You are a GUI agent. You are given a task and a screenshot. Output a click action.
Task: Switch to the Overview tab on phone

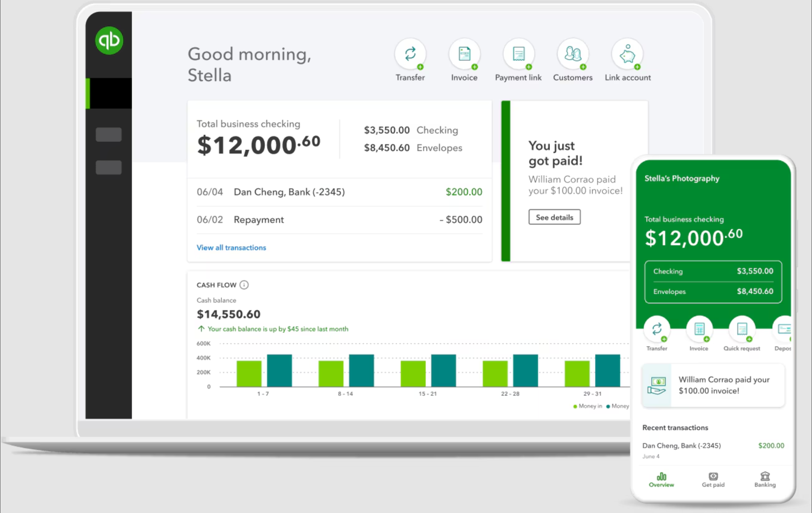point(661,480)
